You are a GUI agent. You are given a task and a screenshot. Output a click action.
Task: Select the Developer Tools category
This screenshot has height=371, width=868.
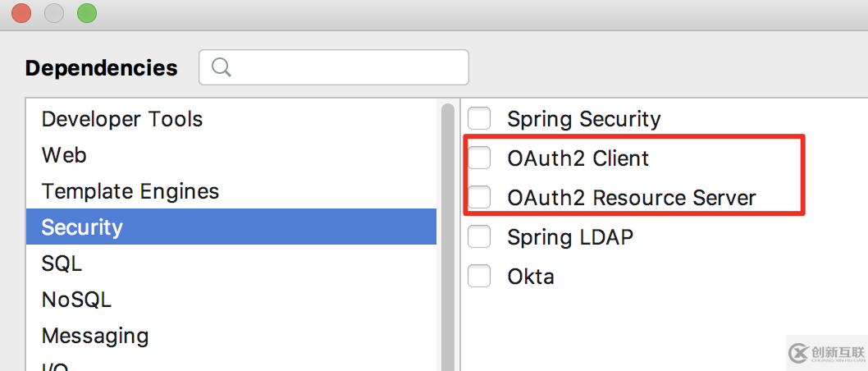(231, 119)
